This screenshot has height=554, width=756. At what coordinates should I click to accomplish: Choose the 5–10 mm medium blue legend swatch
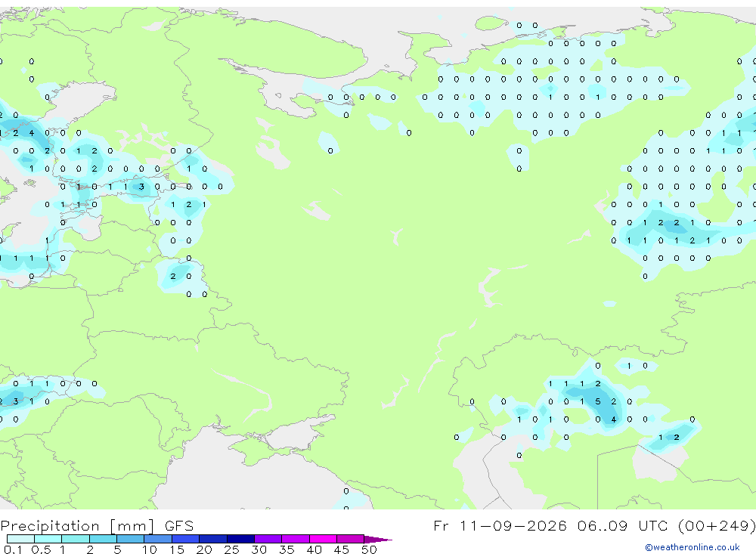(x=130, y=539)
